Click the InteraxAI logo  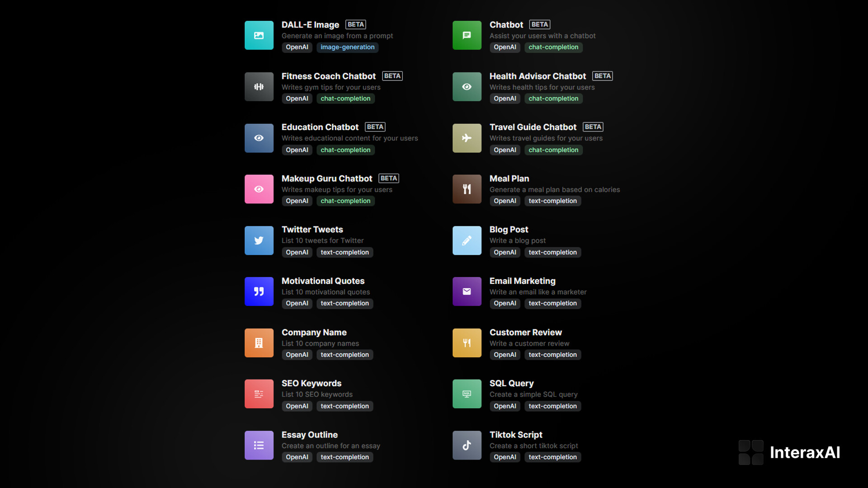click(x=789, y=452)
